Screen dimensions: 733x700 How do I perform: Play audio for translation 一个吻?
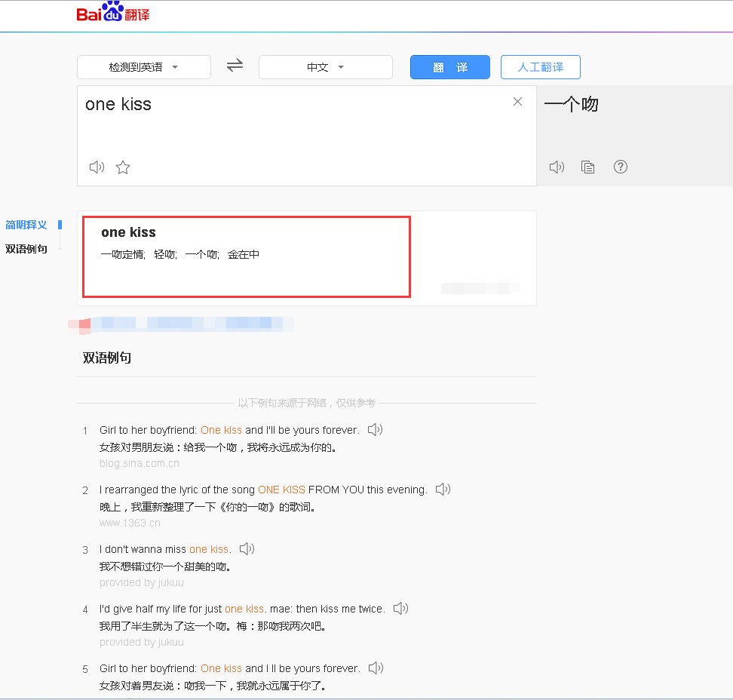tap(557, 167)
